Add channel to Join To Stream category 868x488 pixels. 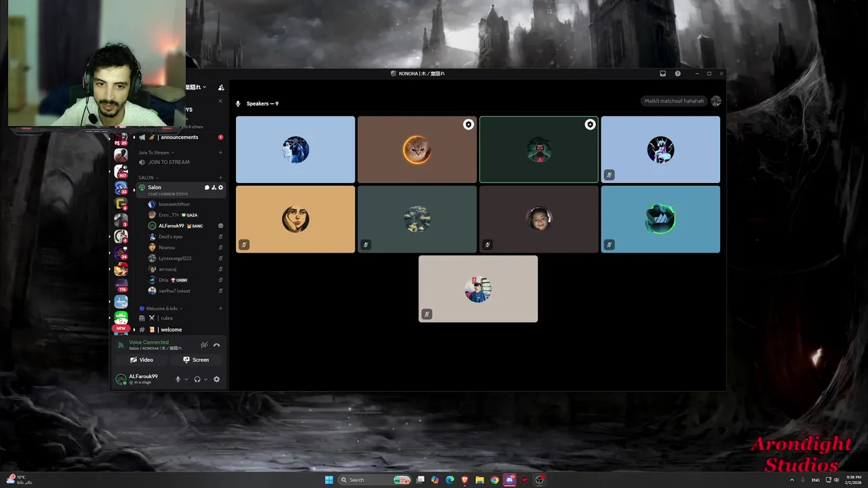pyautogui.click(x=220, y=152)
